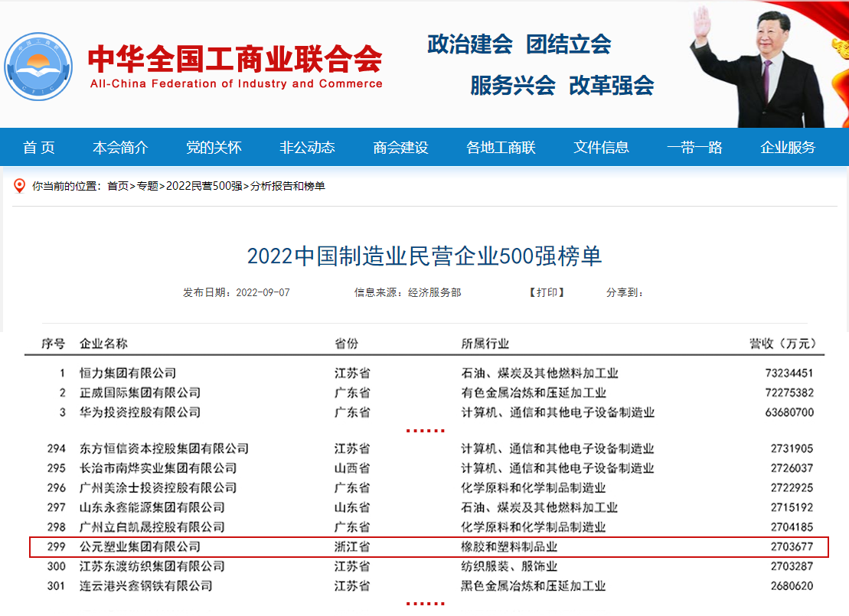Click the 首页 breadcrumb link
This screenshot has height=616, width=849.
click(x=118, y=186)
